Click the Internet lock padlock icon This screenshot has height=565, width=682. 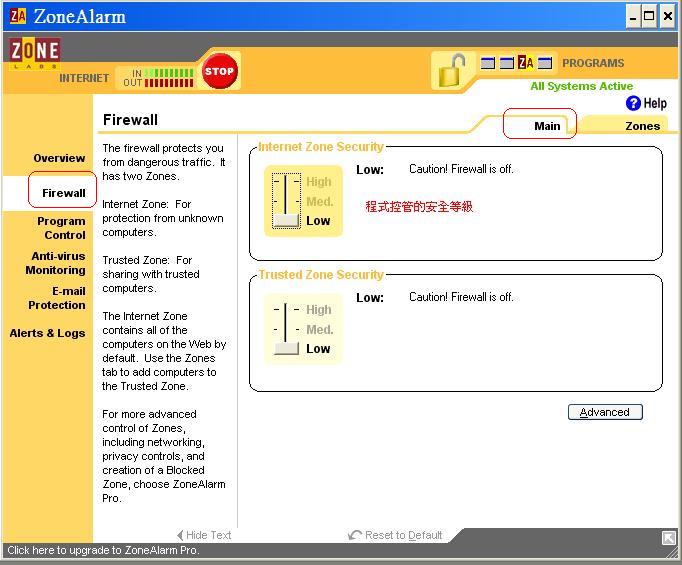pyautogui.click(x=452, y=70)
